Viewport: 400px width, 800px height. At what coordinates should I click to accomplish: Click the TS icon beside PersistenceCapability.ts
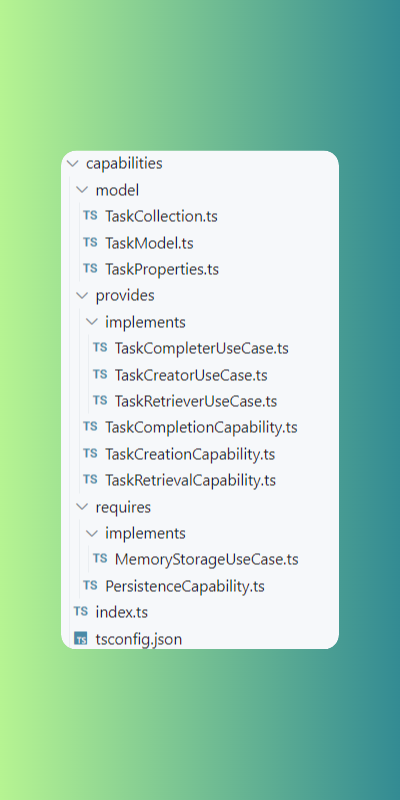[x=90, y=585]
